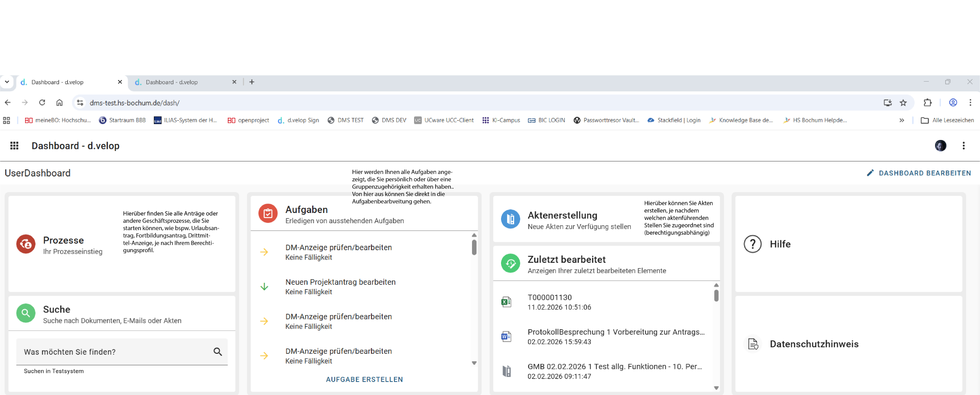Switch to the second Dashboard - d.velop tab

(171, 82)
